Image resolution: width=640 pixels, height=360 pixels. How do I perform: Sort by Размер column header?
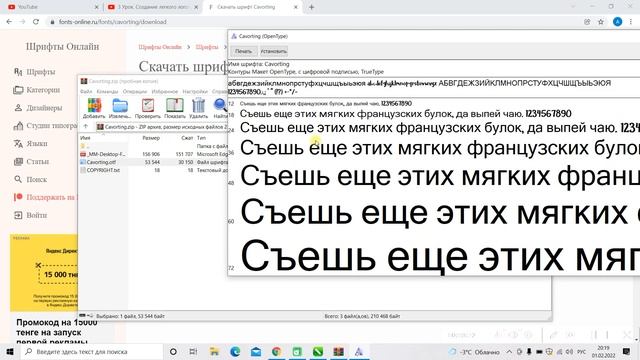[151, 138]
